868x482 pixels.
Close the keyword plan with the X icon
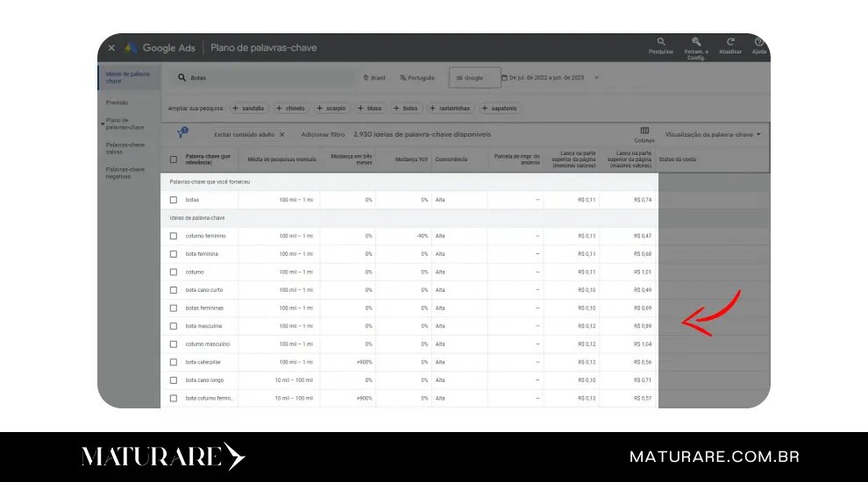point(111,48)
